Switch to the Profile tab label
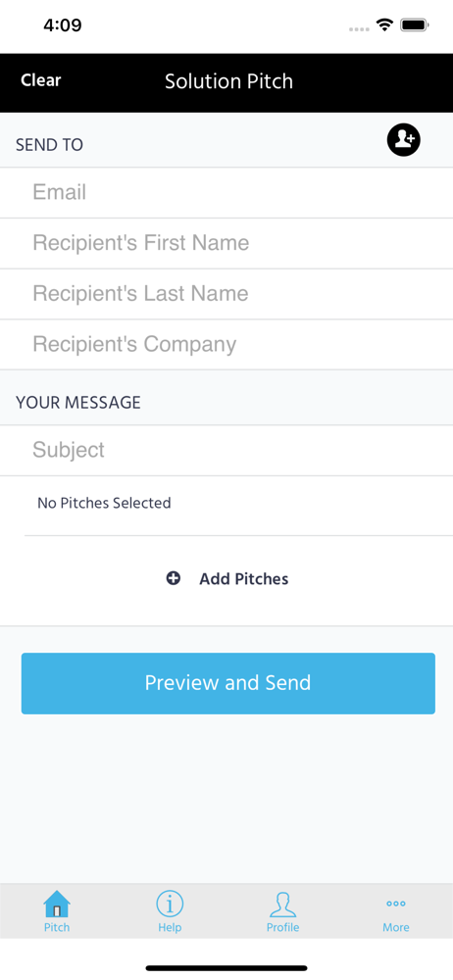The width and height of the screenshot is (453, 980). pyautogui.click(x=282, y=927)
